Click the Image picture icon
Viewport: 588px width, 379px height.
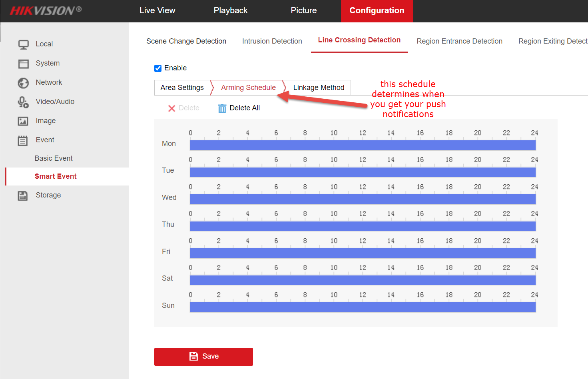(23, 121)
